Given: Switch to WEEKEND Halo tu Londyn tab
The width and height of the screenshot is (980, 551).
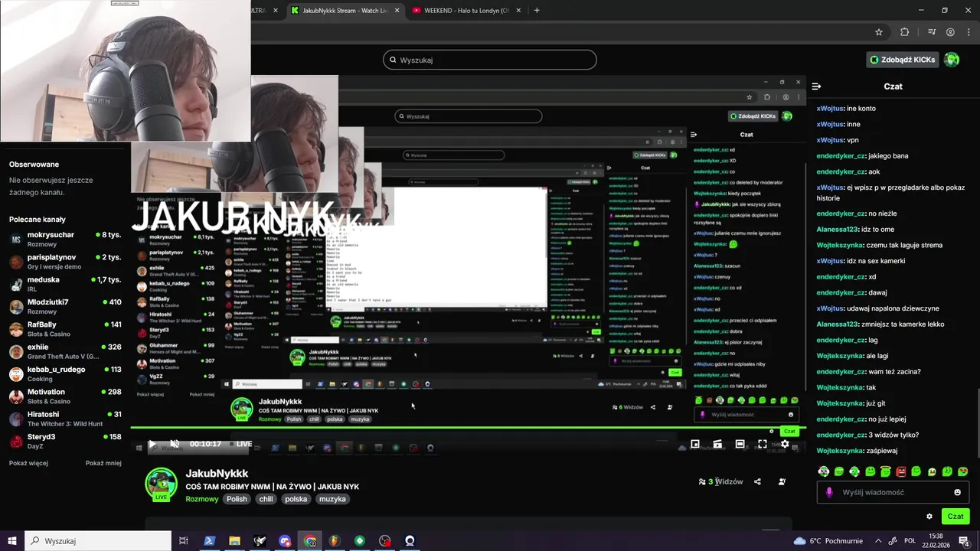Looking at the screenshot, I should (x=466, y=11).
